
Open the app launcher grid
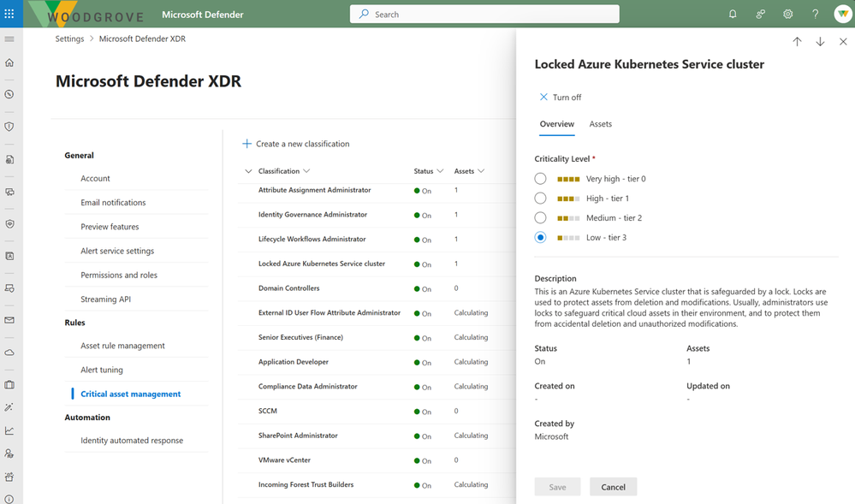[x=9, y=15]
